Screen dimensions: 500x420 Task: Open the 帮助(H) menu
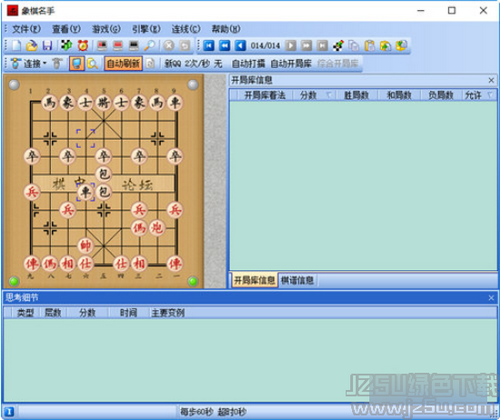(x=226, y=29)
